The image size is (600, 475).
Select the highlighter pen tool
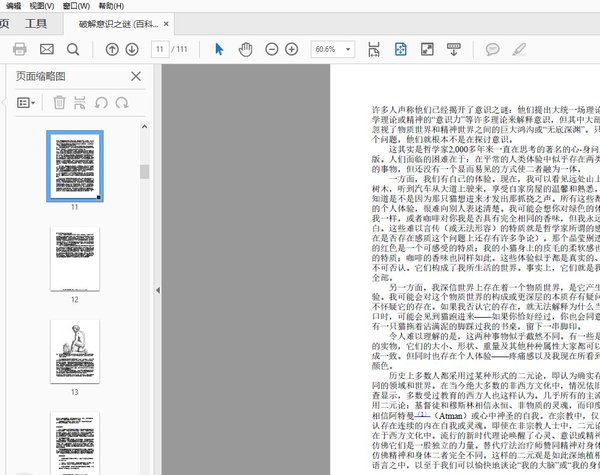(519, 49)
